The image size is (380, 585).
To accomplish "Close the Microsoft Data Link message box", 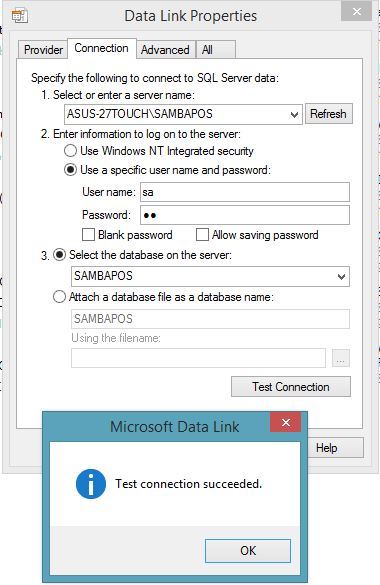I will pyautogui.click(x=286, y=422).
